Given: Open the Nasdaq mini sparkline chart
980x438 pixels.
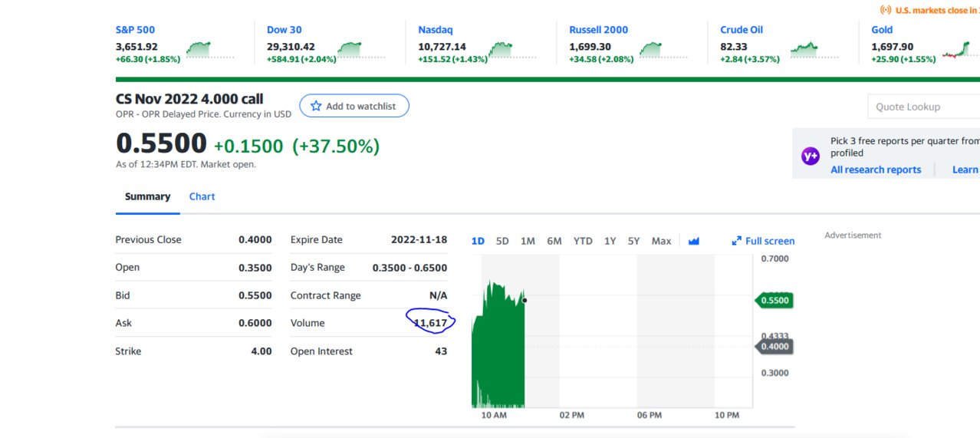Looking at the screenshot, I should tap(512, 50).
